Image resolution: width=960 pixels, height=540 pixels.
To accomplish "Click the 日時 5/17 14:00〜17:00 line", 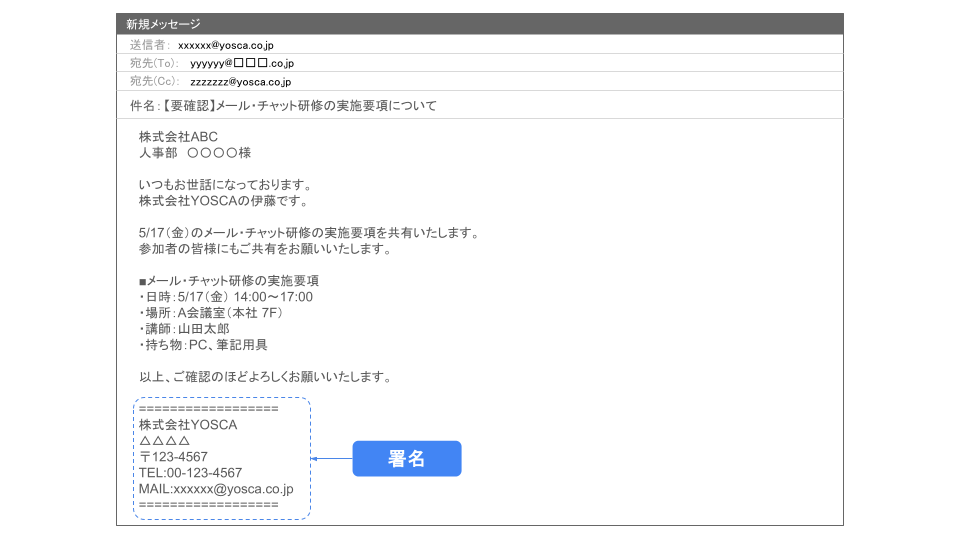I will pos(226,297).
